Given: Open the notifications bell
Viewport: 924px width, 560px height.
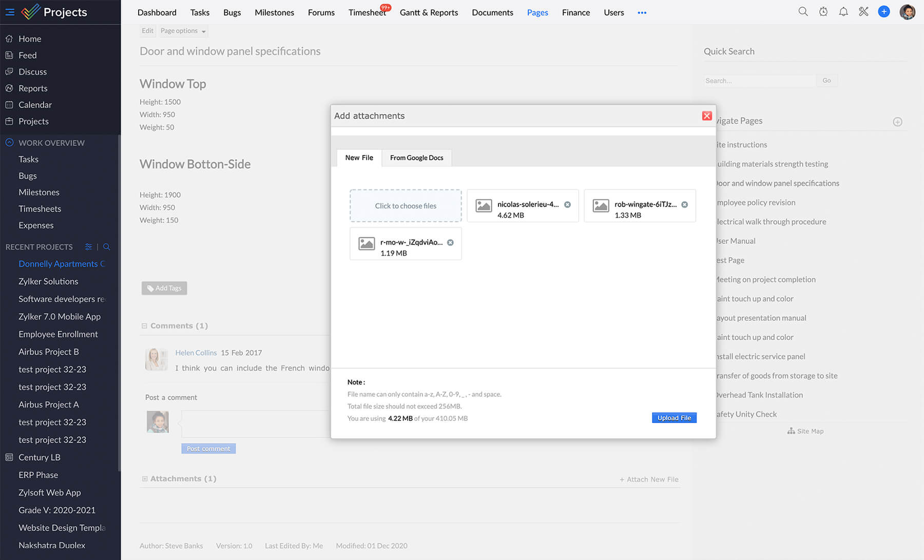Looking at the screenshot, I should coord(843,12).
